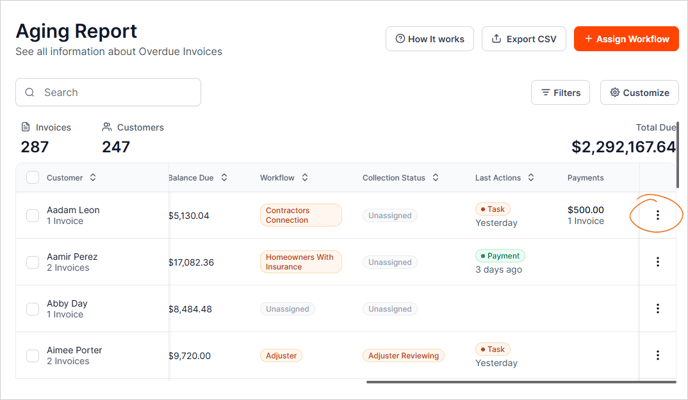The image size is (688, 400).
Task: Sort by Collection Status column
Action: pos(436,178)
